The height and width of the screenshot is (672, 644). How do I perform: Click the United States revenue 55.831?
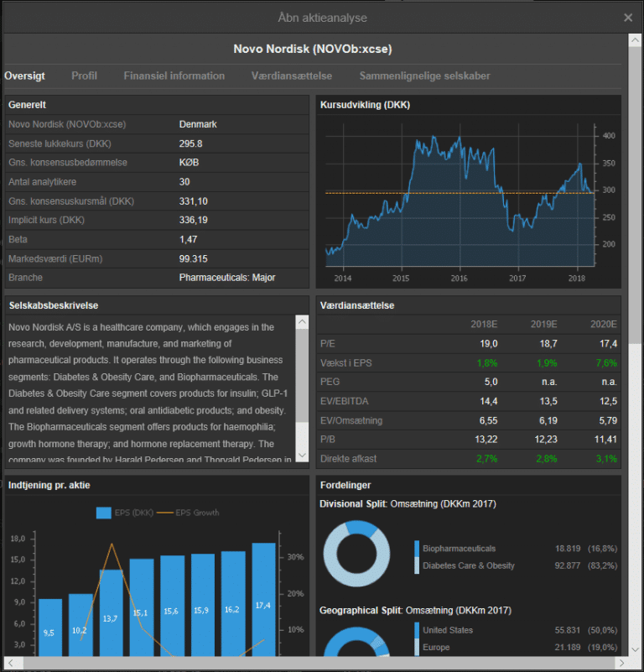568,630
